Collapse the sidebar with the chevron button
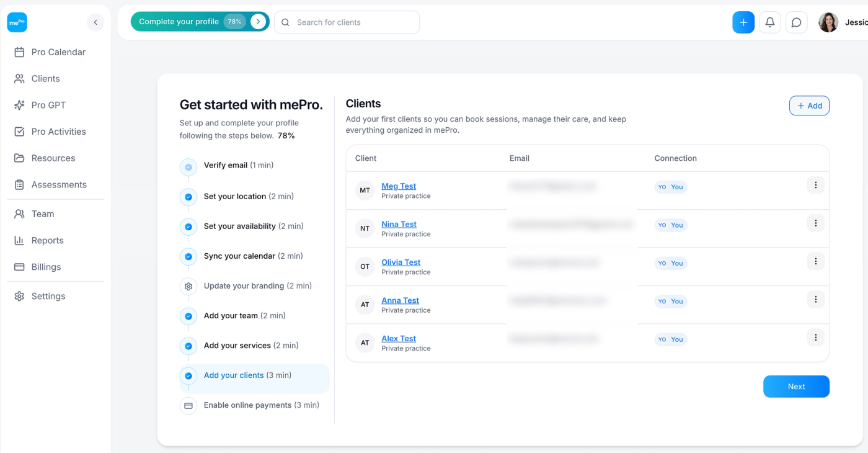This screenshot has width=868, height=453. (x=95, y=22)
